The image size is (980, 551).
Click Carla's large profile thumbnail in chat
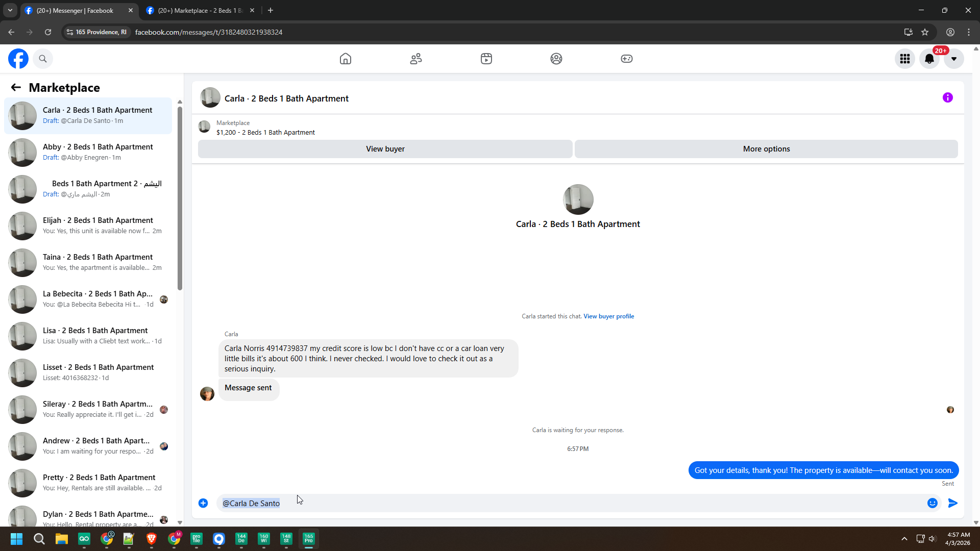coord(578,199)
